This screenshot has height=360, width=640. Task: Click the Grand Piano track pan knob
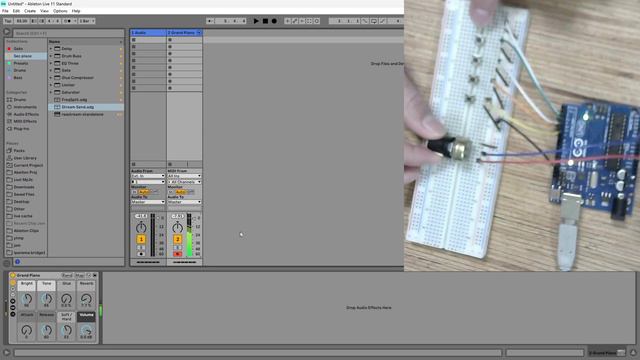coord(177,227)
